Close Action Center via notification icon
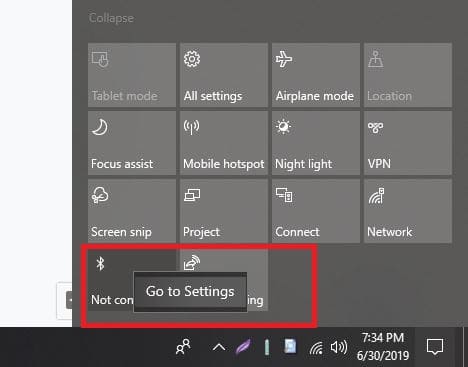This screenshot has height=367, width=468. click(435, 347)
